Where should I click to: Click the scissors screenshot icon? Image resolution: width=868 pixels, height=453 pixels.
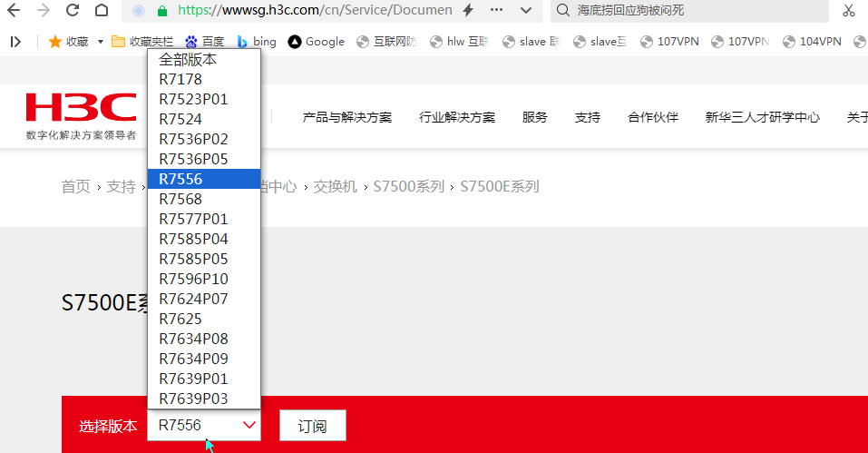click(849, 10)
